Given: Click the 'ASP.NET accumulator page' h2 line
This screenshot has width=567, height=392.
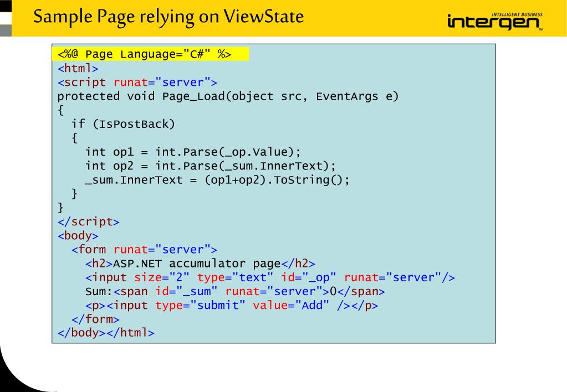Looking at the screenshot, I should pyautogui.click(x=200, y=264).
